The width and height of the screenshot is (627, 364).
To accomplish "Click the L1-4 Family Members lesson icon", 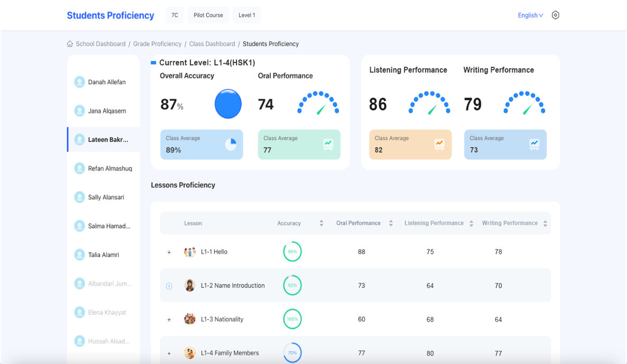I will tap(190, 353).
